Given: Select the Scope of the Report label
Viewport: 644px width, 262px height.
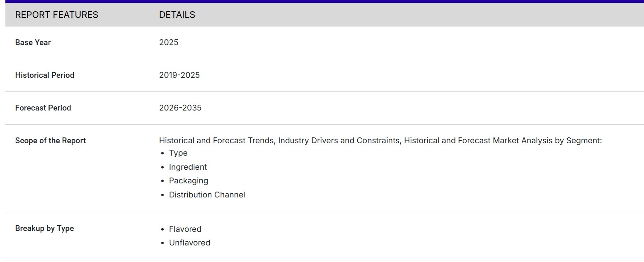Looking at the screenshot, I should coord(50,141).
